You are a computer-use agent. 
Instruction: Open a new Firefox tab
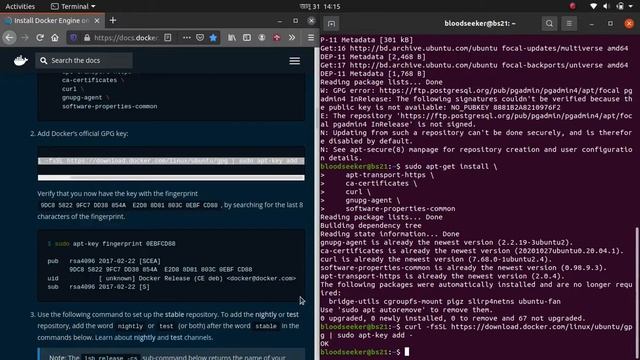click(113, 20)
